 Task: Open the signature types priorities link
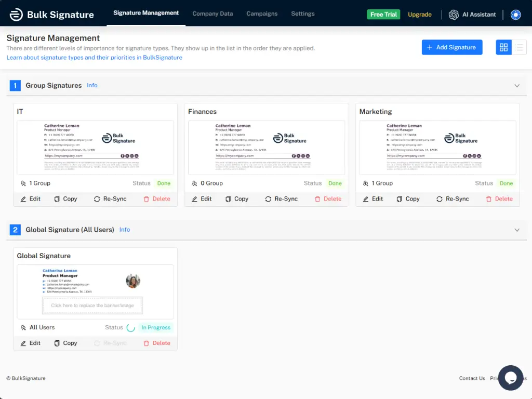94,58
